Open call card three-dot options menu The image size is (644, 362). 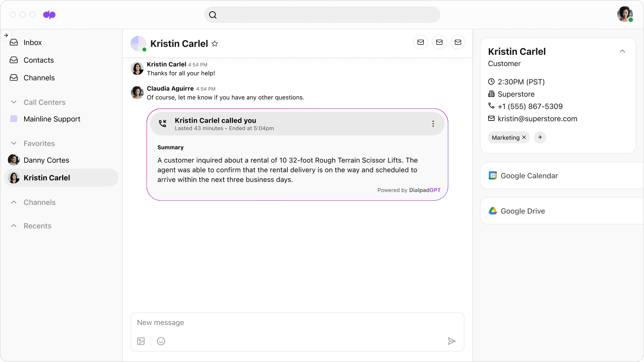[433, 124]
